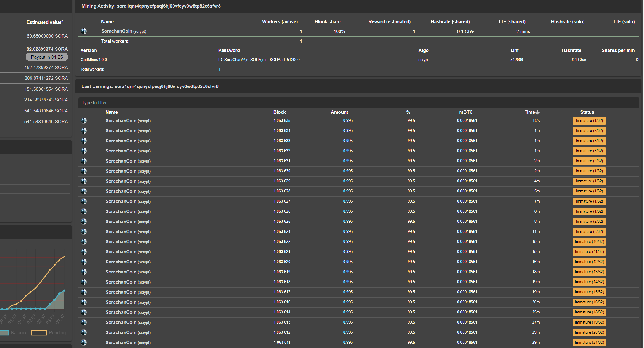
Task: Click the Immature (12/32) status badge
Action: tap(589, 262)
